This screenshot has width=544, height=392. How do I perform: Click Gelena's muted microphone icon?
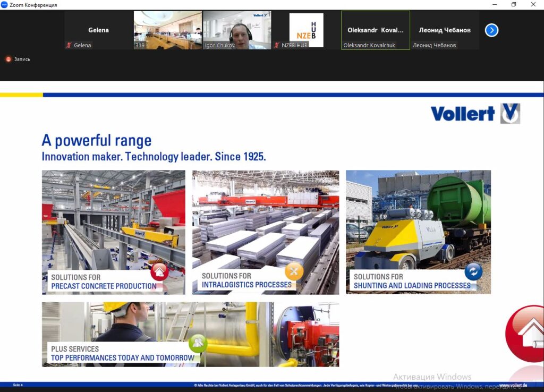tap(69, 45)
